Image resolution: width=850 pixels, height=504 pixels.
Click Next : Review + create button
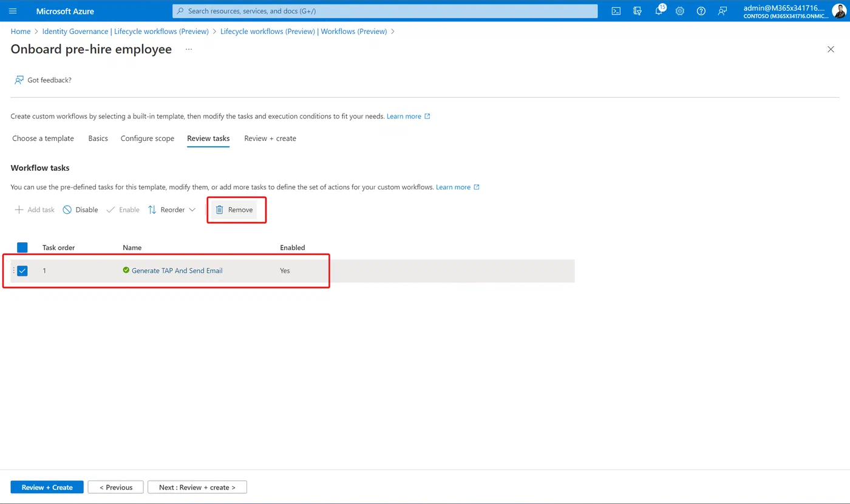tap(197, 487)
